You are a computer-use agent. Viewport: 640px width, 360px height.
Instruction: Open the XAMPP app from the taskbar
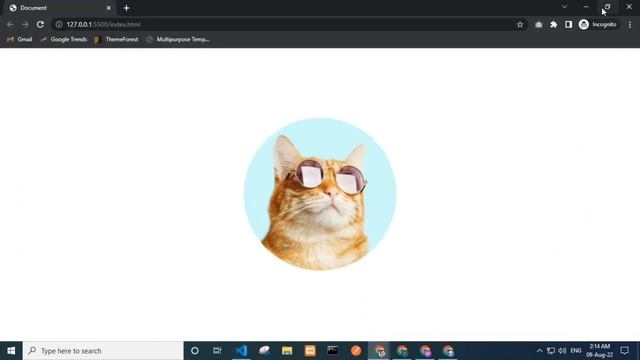[x=310, y=351]
